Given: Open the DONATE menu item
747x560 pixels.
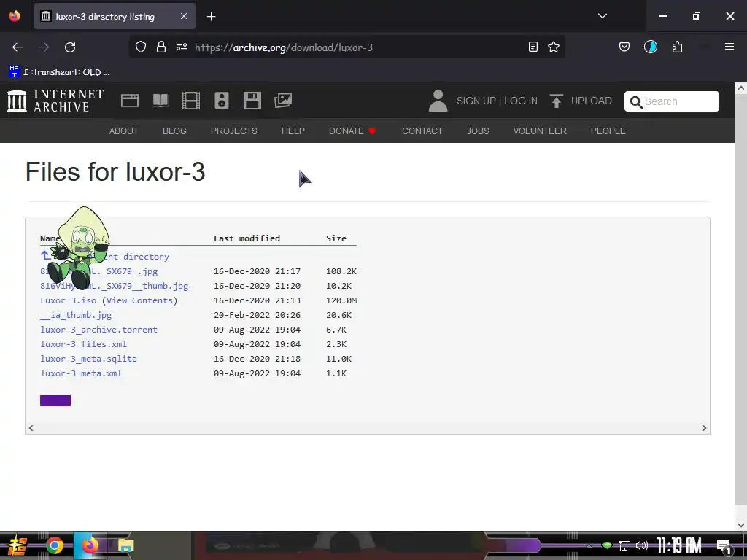Looking at the screenshot, I should tap(352, 131).
